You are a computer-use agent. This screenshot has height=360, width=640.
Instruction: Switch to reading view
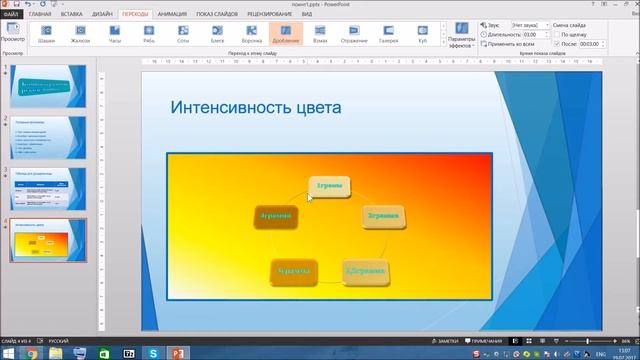[x=542, y=341]
